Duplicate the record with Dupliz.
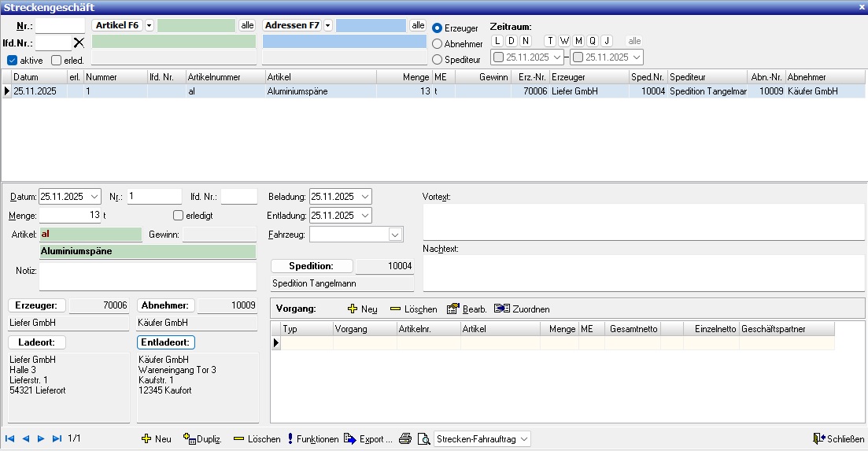 coord(202,439)
